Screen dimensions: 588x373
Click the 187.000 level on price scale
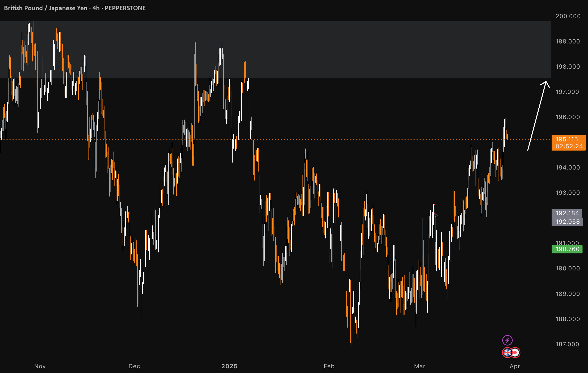point(568,344)
